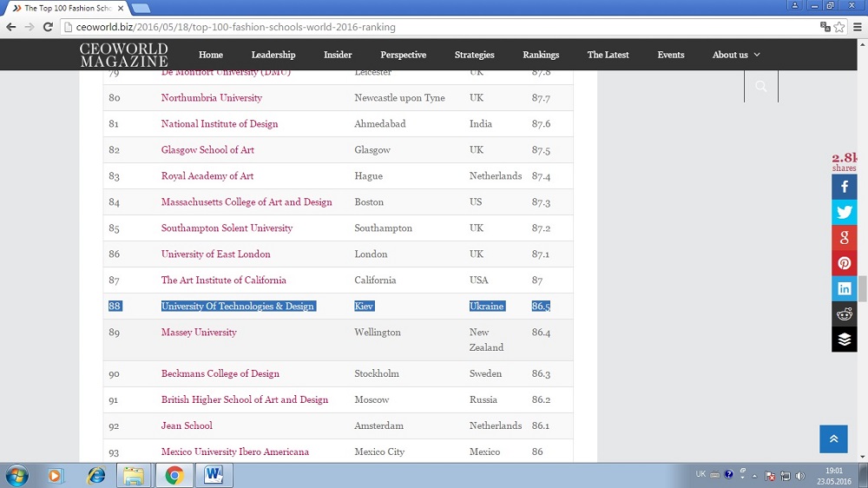Open British Higher School of Art link
This screenshot has height=488, width=868.
pos(245,399)
